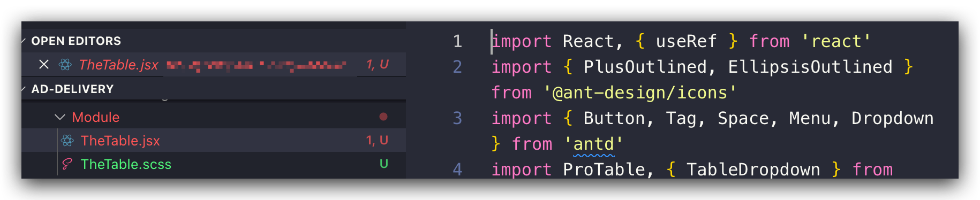Click Sass icon next to TheTable.scss
The height and width of the screenshot is (200, 980).
coord(67,164)
